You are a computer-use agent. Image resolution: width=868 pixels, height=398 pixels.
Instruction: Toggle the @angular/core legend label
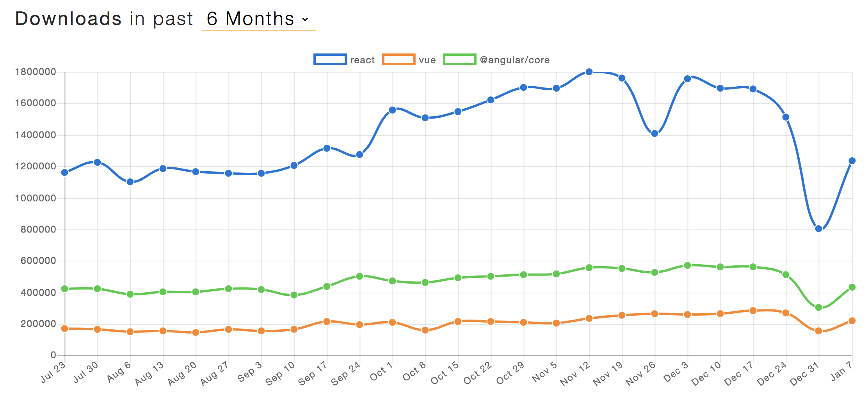514,60
